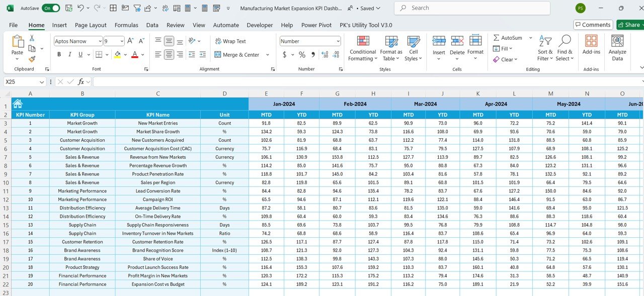Switch to the Developer tab
Image resolution: width=644 pixels, height=296 pixels.
pos(260,25)
